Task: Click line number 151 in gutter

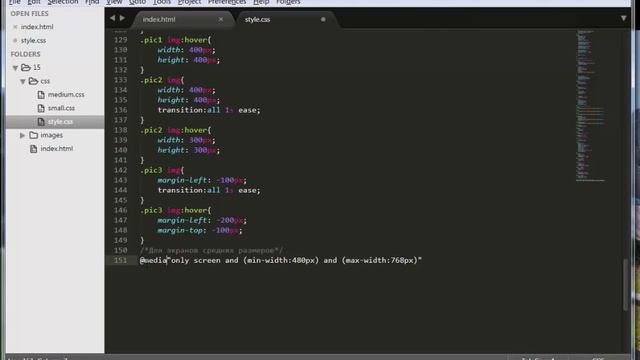Action: coord(120,260)
